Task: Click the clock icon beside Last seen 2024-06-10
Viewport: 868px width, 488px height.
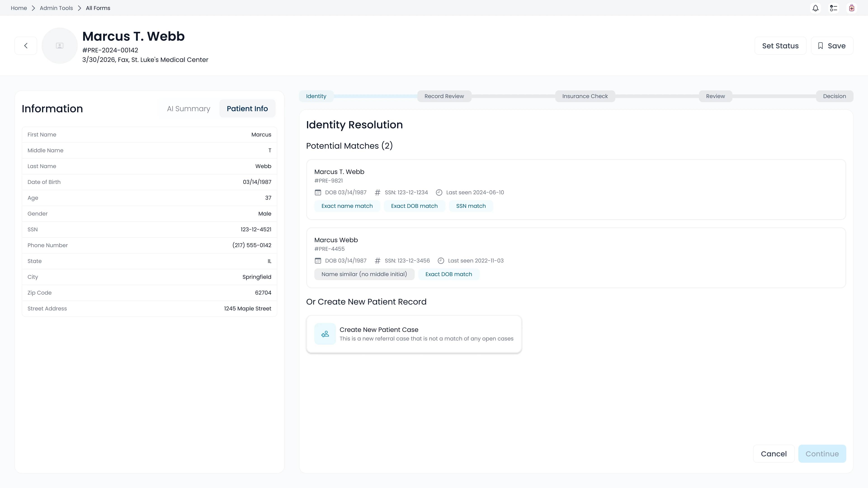Action: point(439,193)
